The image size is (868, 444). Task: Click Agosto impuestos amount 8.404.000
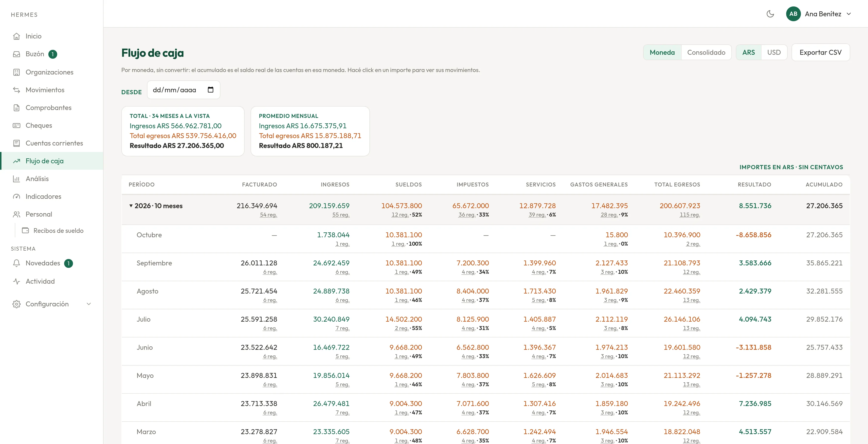472,291
